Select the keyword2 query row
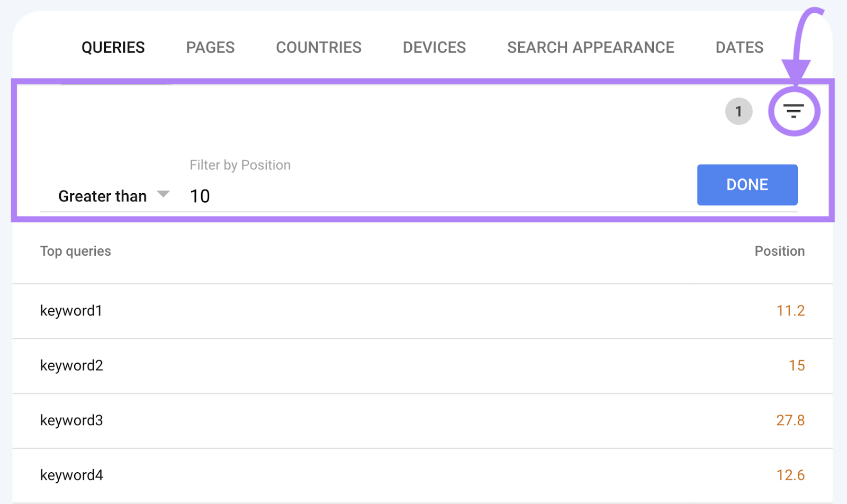Screen dimensions: 847x504 point(71,366)
